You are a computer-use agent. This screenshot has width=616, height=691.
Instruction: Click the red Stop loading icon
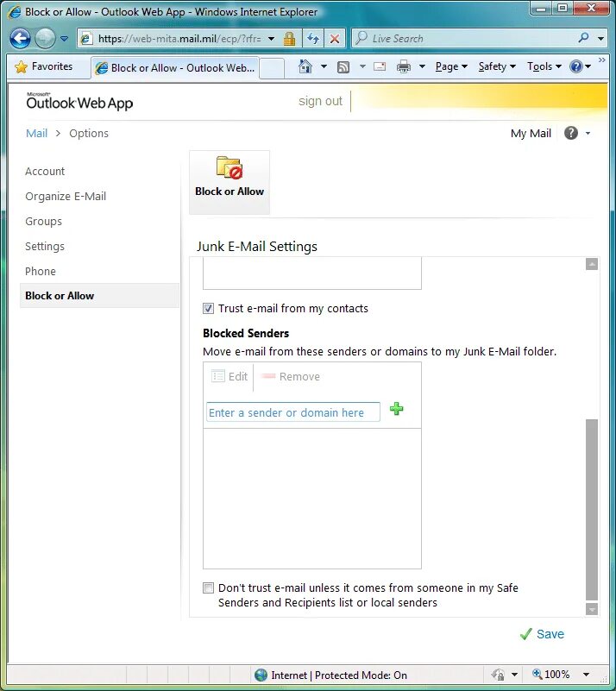[x=335, y=39]
